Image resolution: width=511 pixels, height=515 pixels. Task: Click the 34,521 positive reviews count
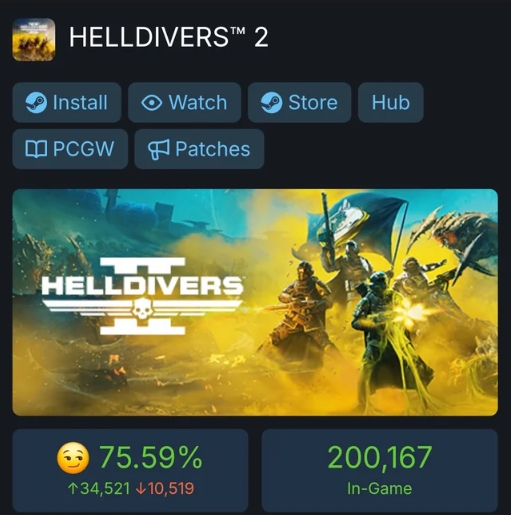pyautogui.click(x=99, y=489)
